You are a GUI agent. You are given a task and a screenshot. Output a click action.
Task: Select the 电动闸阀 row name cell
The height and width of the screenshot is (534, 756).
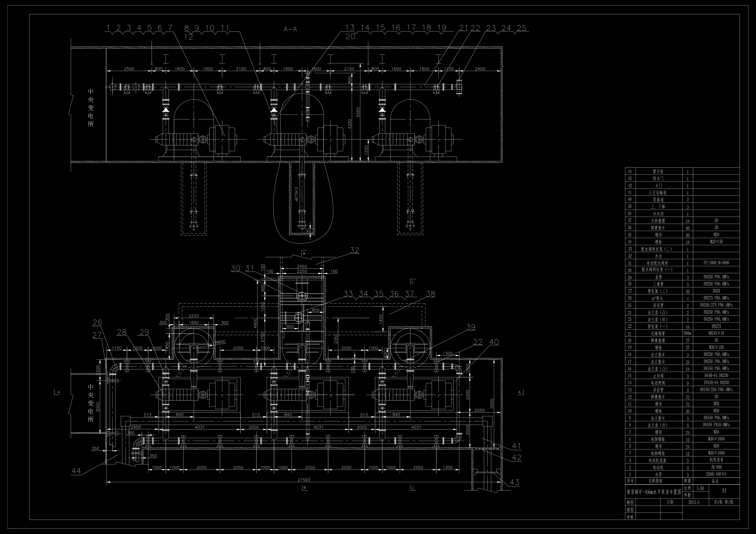tap(658, 383)
